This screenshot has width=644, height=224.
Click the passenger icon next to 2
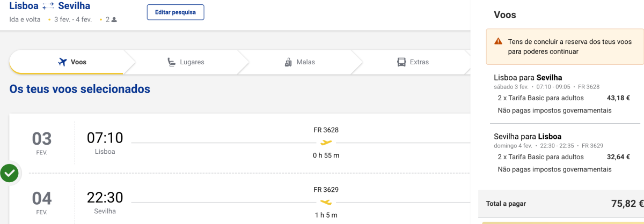point(114,20)
